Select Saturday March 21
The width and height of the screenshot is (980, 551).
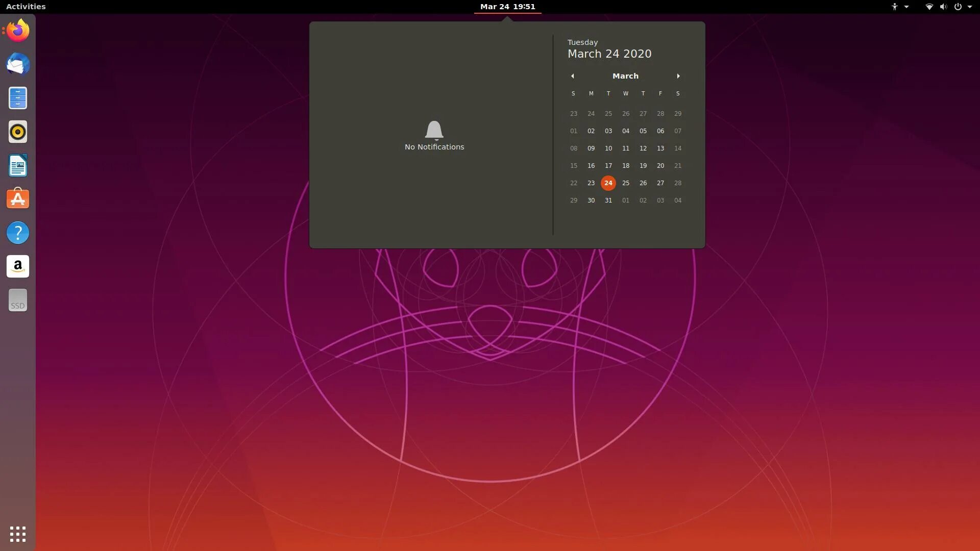tap(677, 165)
